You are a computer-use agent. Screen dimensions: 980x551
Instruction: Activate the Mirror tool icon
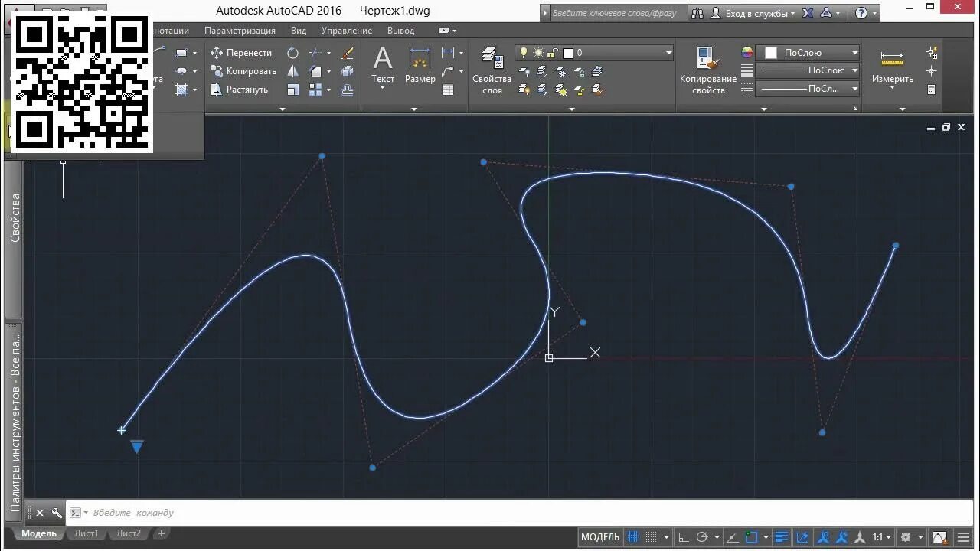coord(292,71)
